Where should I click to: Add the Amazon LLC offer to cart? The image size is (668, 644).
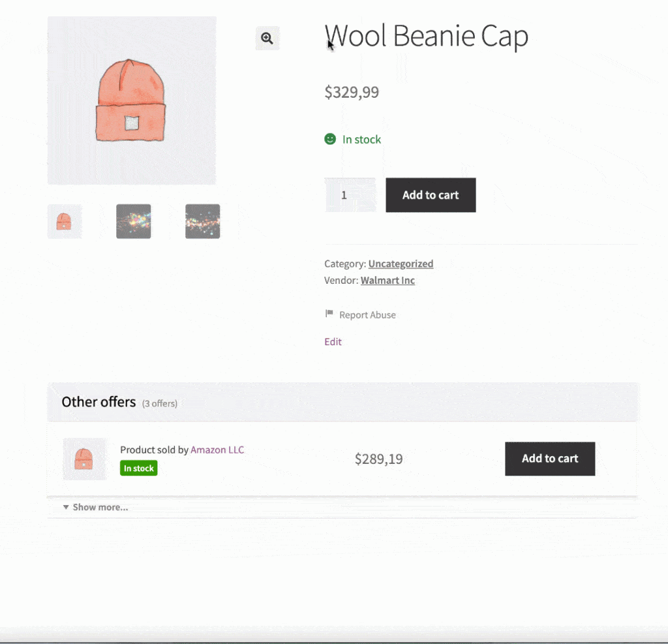[549, 459]
